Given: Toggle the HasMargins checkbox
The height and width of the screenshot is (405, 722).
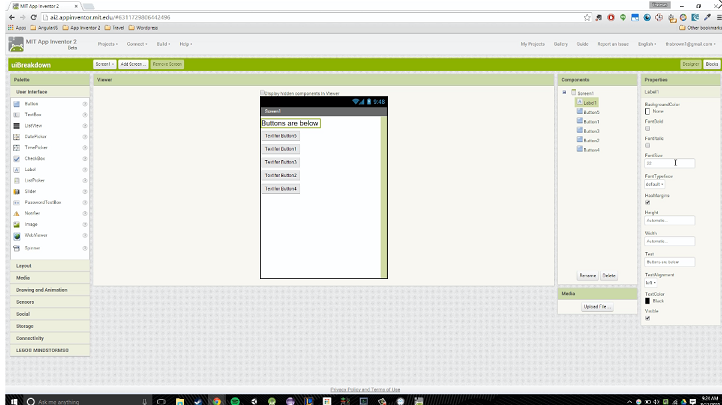Looking at the screenshot, I should pos(648,202).
